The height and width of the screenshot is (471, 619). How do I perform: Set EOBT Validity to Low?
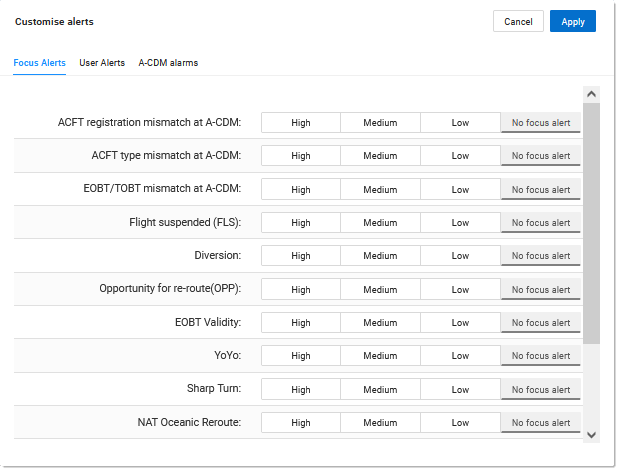[x=460, y=323]
